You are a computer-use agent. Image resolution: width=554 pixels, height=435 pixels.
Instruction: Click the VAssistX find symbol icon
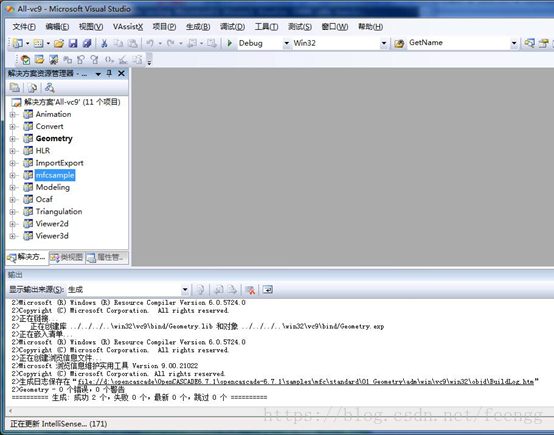click(x=53, y=60)
